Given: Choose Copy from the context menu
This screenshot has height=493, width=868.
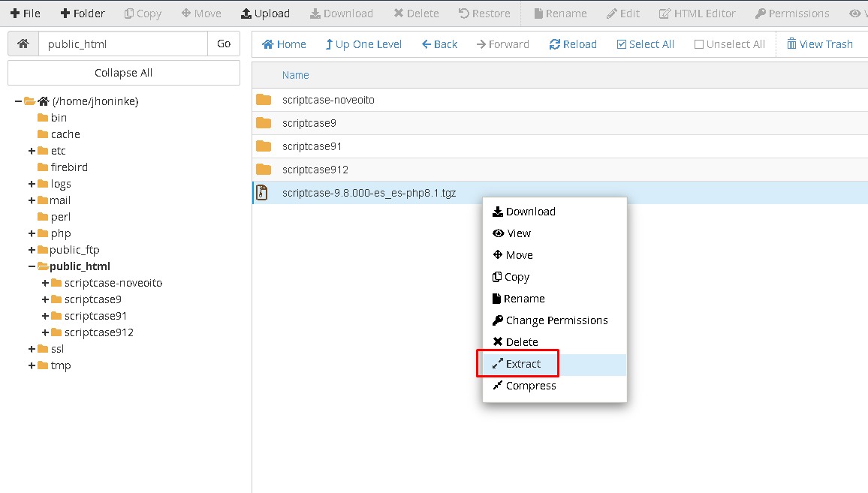Looking at the screenshot, I should (555, 277).
